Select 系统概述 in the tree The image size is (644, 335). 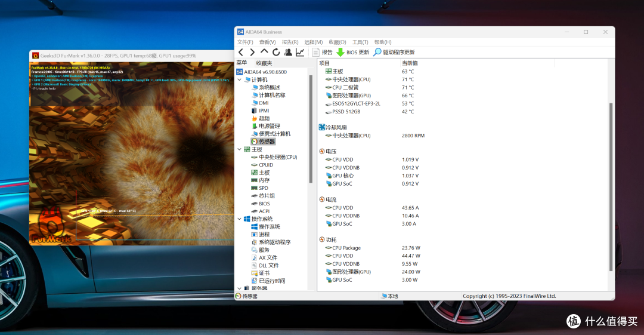coord(266,87)
